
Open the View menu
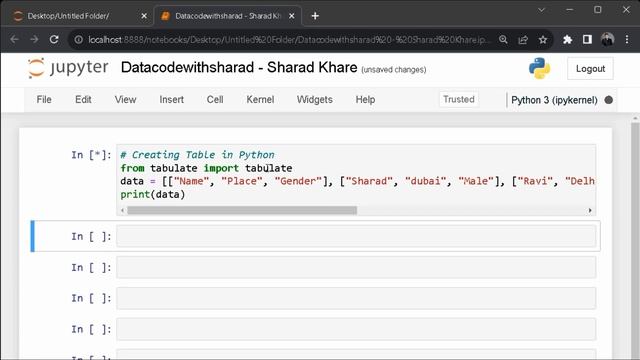[125, 100]
